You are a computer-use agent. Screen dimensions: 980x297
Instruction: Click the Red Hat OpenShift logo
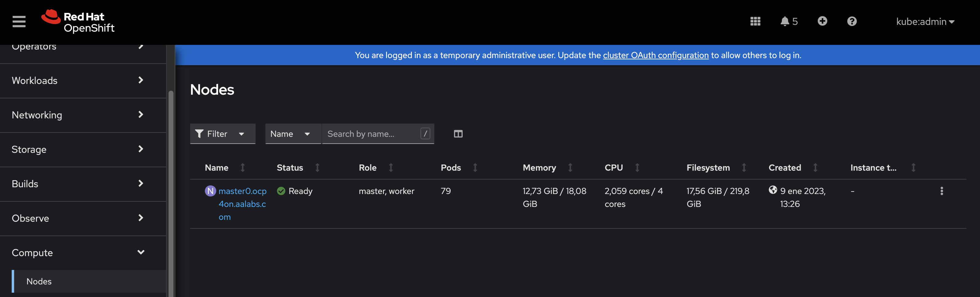[x=78, y=21]
